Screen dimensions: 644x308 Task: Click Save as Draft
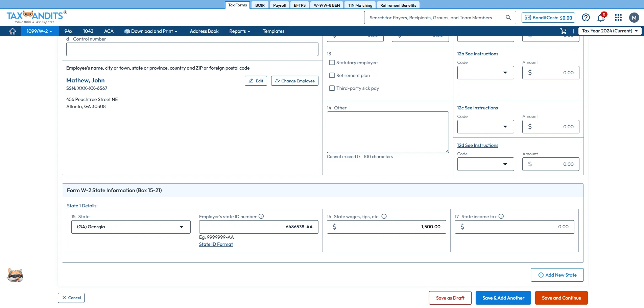(x=450, y=298)
